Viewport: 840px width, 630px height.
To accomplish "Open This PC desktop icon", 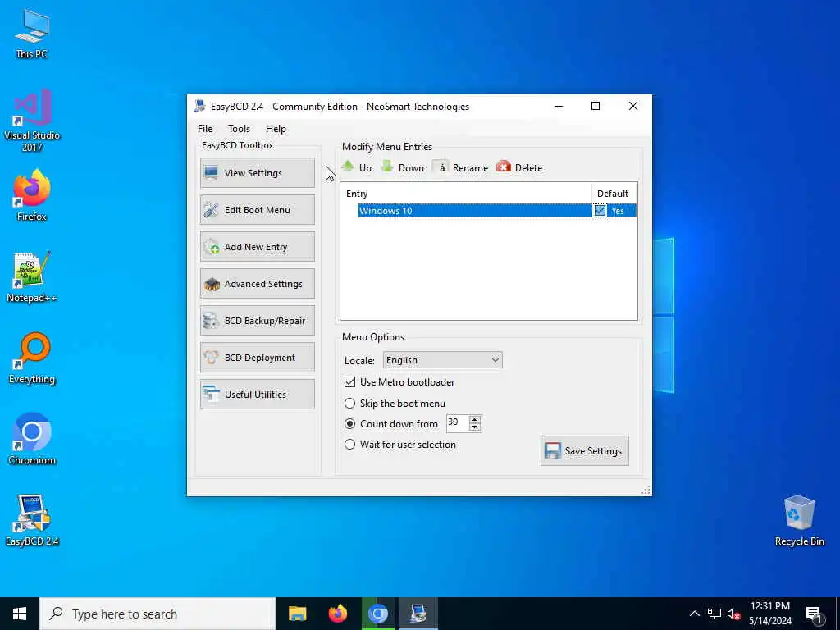I will 32,34.
